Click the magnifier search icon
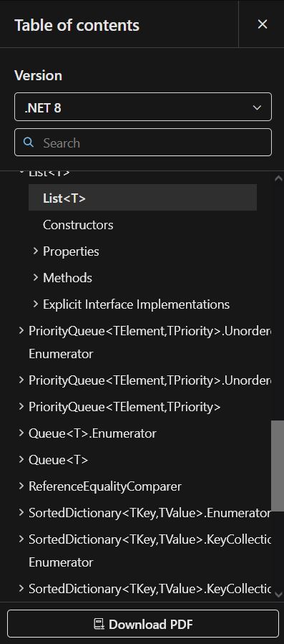284x644 pixels. click(29, 143)
